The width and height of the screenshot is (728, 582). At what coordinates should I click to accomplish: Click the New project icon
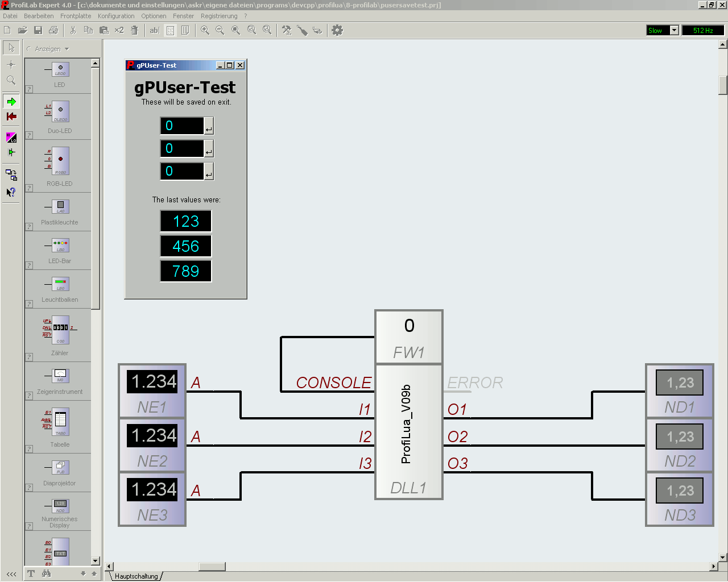(7, 30)
